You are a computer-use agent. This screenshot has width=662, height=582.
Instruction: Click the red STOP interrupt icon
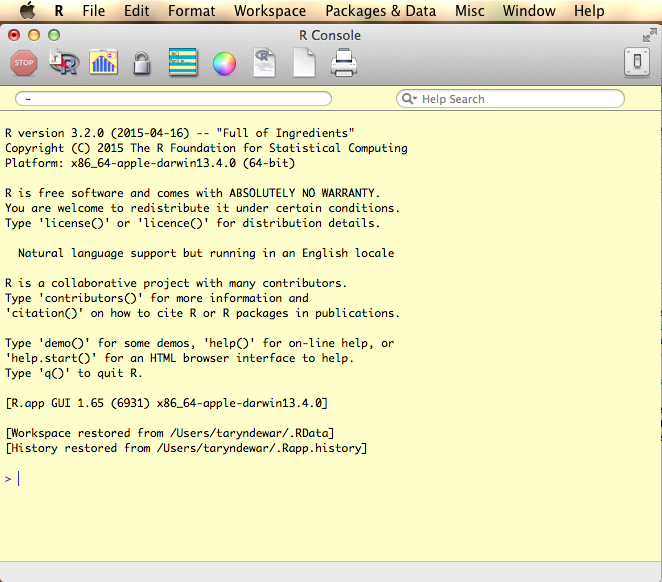(24, 64)
